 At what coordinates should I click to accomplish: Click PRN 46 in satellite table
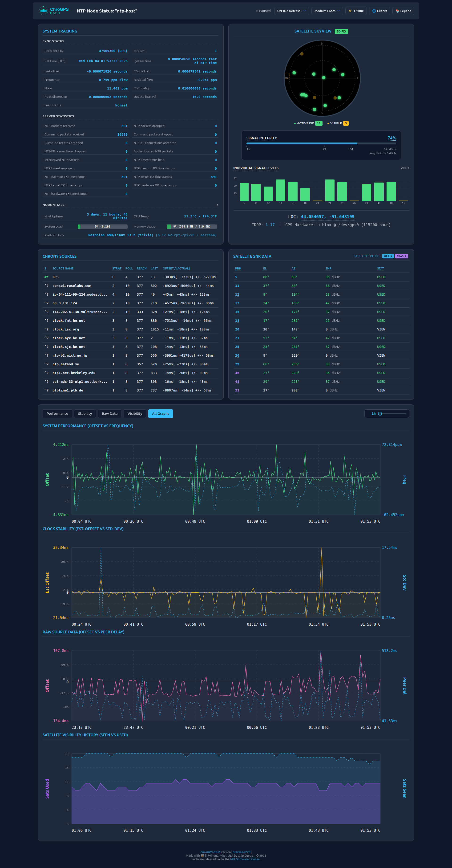pos(237,373)
